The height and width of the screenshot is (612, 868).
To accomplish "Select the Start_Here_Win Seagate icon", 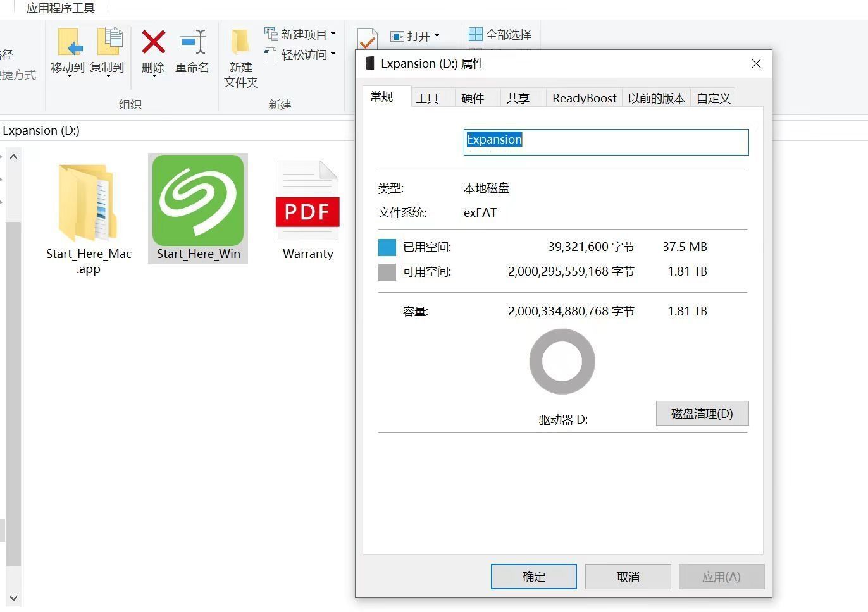I will 198,201.
